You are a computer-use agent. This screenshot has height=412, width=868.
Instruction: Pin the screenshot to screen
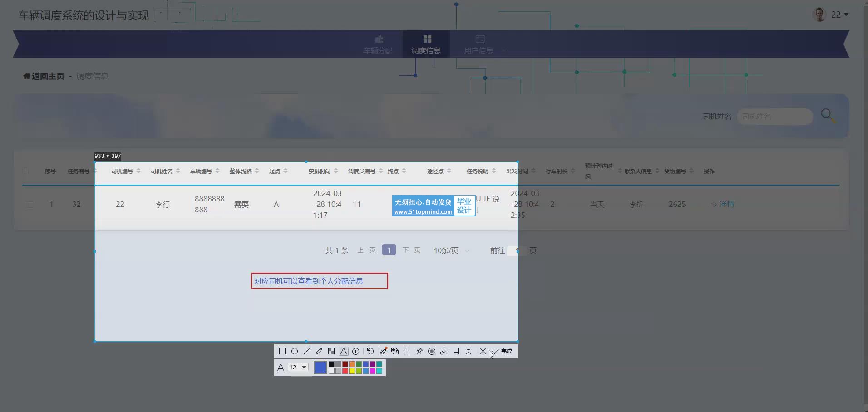pos(419,351)
